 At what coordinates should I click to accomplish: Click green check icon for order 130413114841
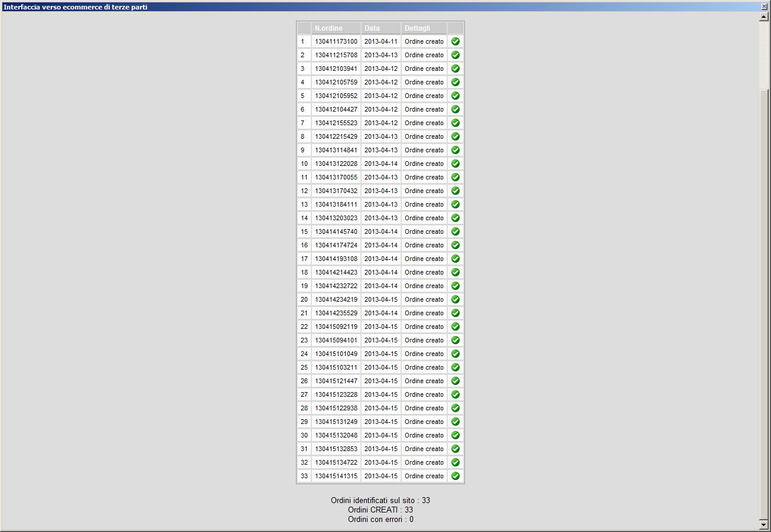click(x=456, y=150)
